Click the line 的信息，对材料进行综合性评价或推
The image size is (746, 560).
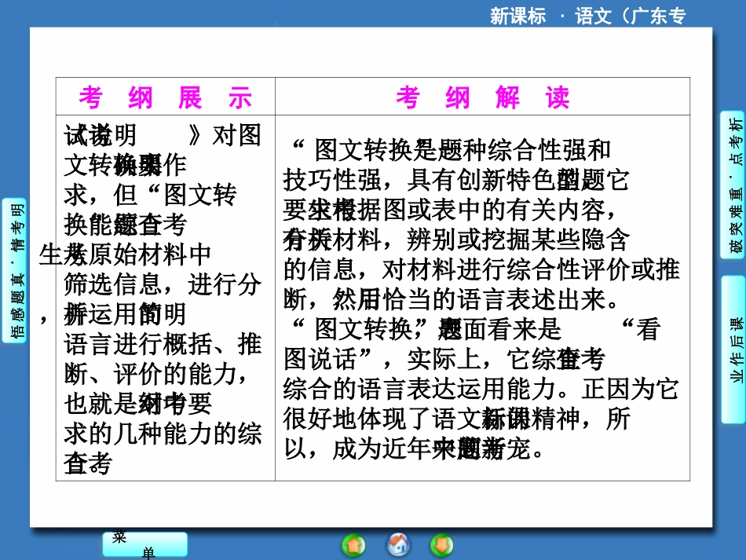point(481,269)
